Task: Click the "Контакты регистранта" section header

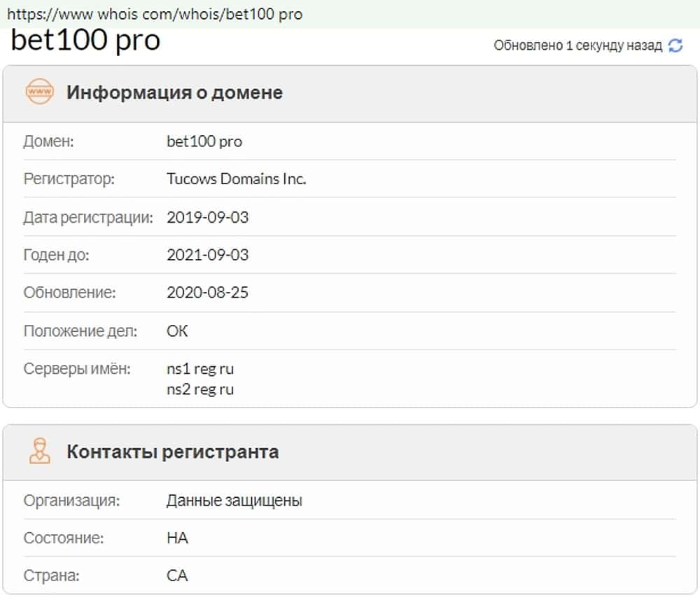Action: click(x=172, y=452)
